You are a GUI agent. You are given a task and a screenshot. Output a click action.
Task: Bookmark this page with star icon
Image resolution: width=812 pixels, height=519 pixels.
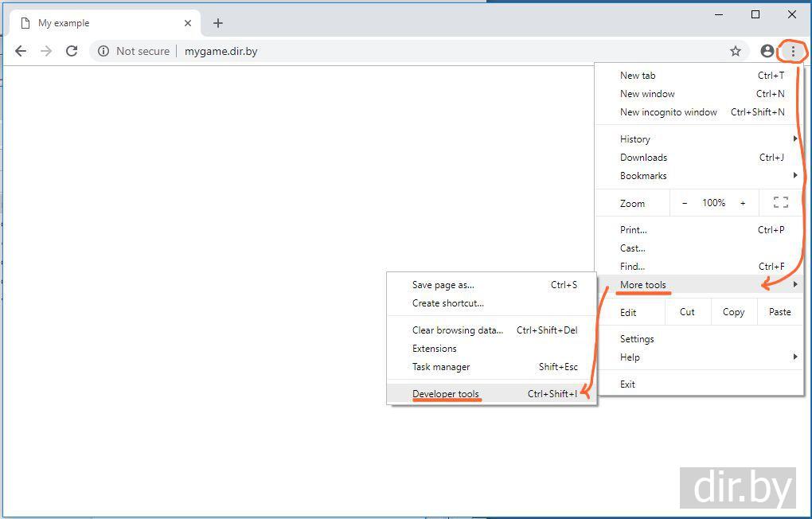click(736, 51)
